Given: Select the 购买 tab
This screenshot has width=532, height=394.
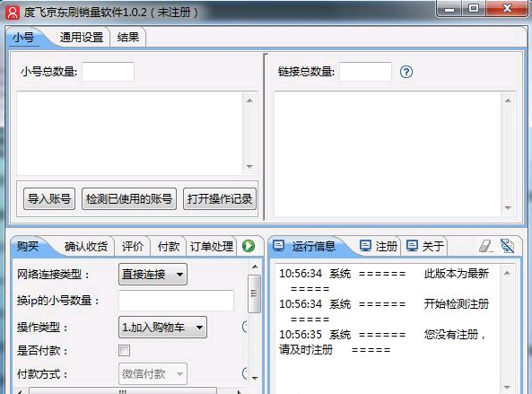Looking at the screenshot, I should tap(28, 246).
